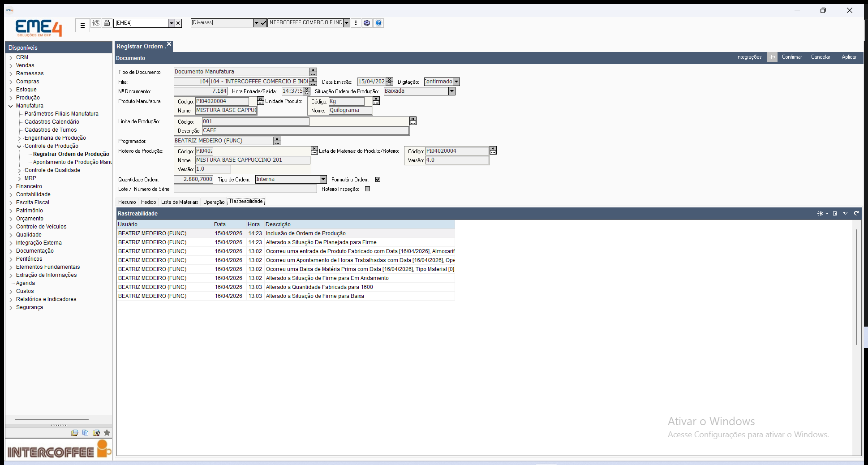Toggle the Formulário Ordem checkbox
The height and width of the screenshot is (465, 868).
[378, 180]
